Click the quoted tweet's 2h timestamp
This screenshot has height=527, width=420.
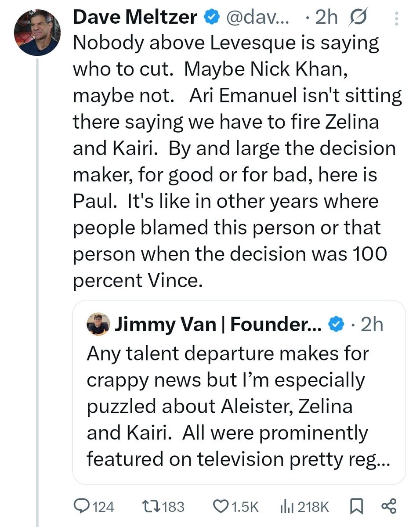[x=370, y=325]
